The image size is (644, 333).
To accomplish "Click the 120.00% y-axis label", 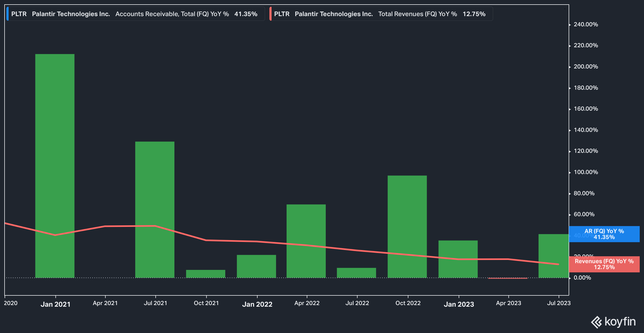I will tap(586, 151).
